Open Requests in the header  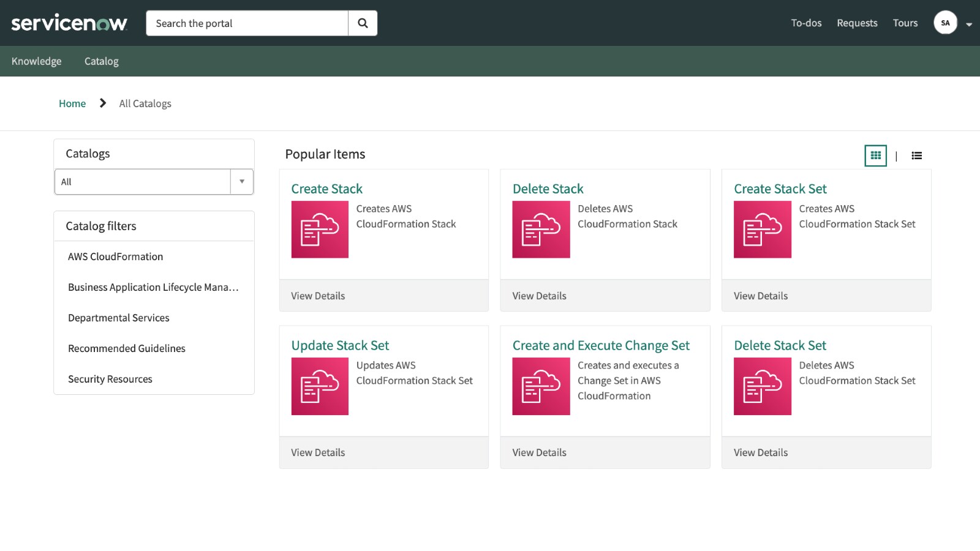tap(857, 23)
